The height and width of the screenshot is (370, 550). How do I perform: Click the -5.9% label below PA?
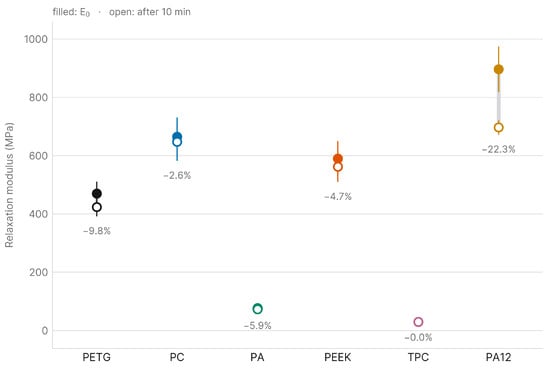point(257,326)
